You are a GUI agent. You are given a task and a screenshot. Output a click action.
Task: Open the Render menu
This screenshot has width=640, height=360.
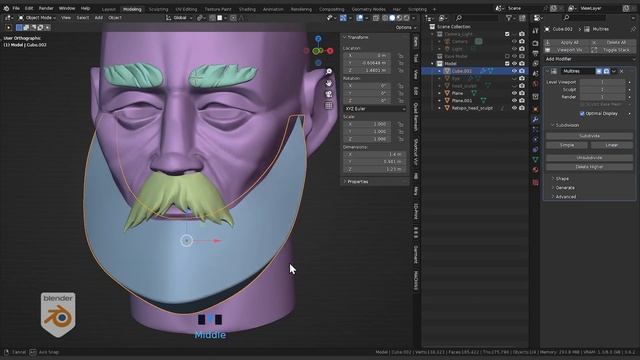coord(46,8)
